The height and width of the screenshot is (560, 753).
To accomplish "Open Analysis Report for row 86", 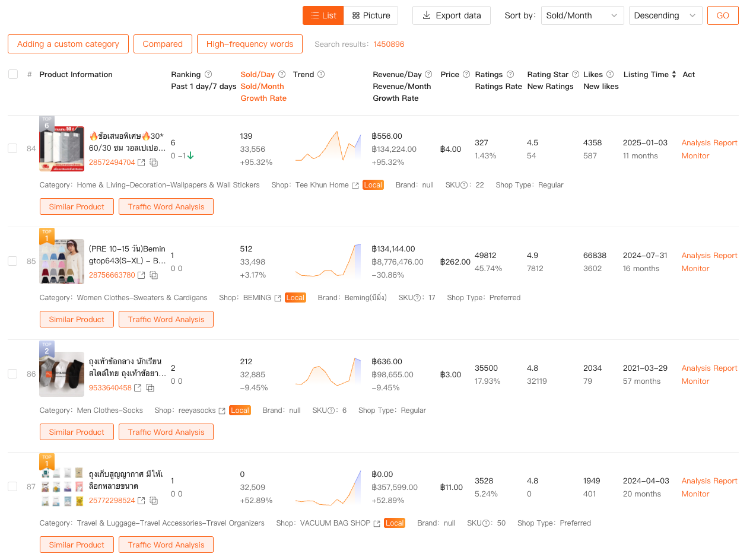I will [x=709, y=368].
